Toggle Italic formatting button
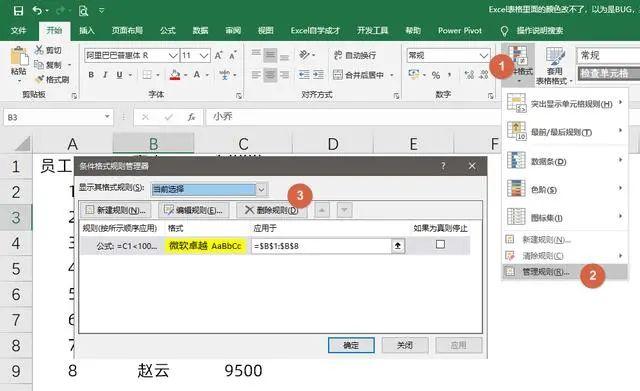 point(105,75)
